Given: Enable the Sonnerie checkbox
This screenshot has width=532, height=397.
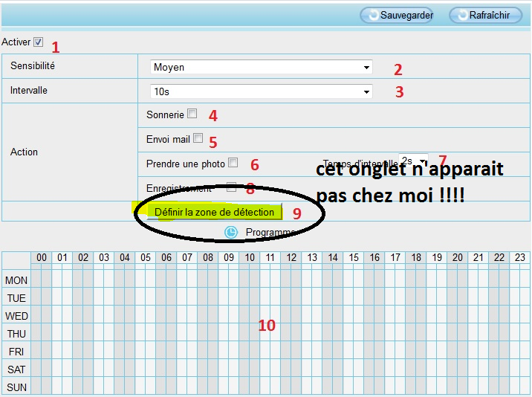Looking at the screenshot, I should 192,114.
